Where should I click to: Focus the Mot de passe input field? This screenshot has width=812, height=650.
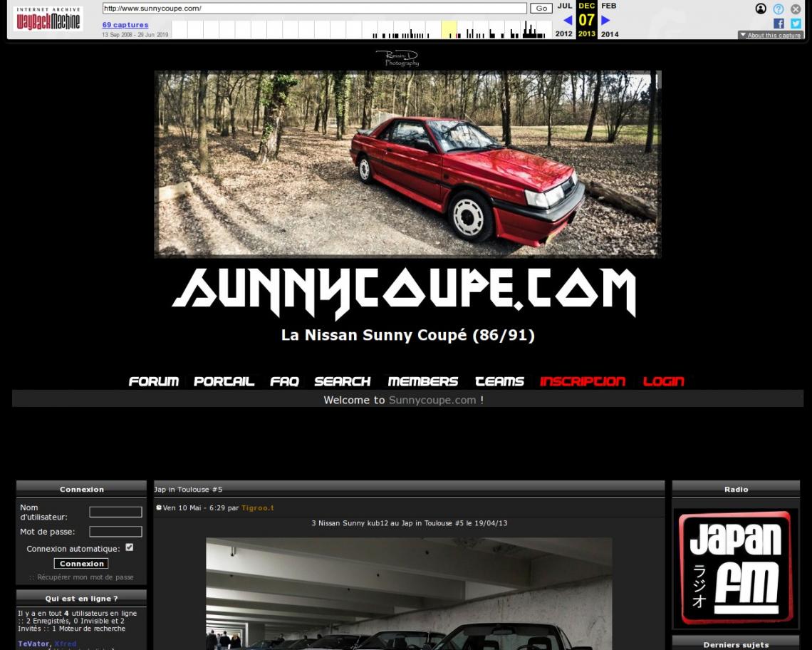[x=115, y=531]
